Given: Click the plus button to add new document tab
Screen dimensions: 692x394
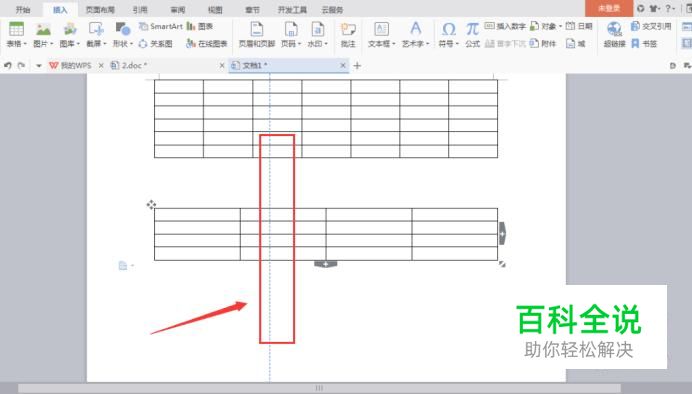Looking at the screenshot, I should click(x=357, y=66).
